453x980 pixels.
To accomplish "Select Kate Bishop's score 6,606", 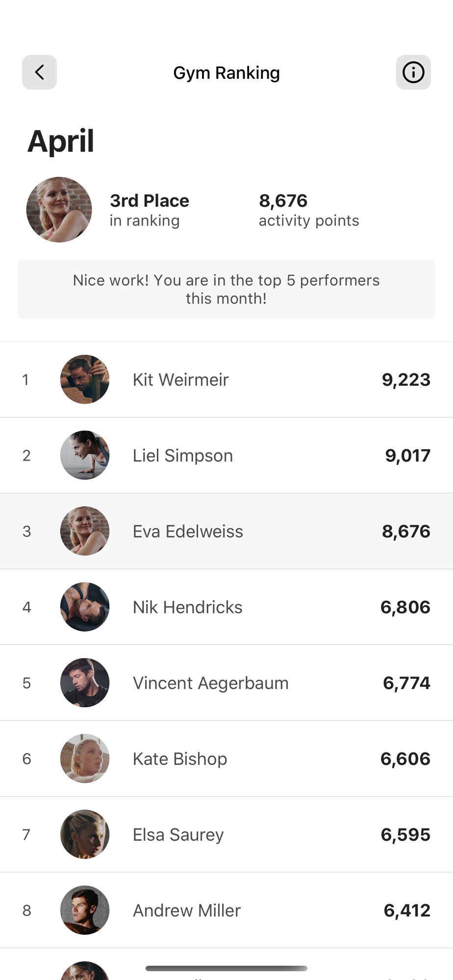I will [x=405, y=759].
